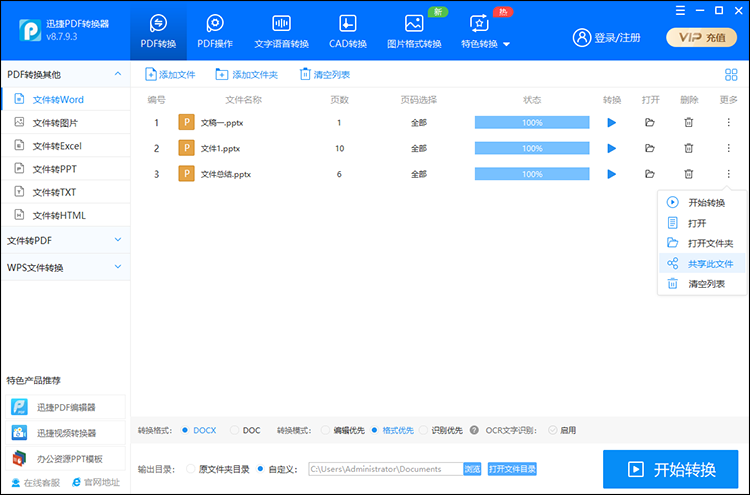Image resolution: width=750 pixels, height=495 pixels.
Task: Select the CAD转换 tab
Action: point(348,32)
